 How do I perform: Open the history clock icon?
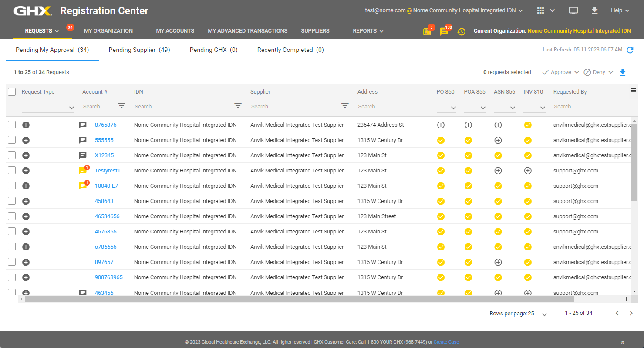point(461,31)
